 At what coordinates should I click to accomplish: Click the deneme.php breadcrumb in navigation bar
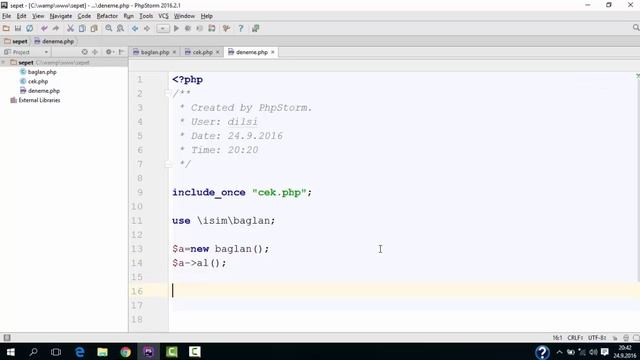click(54, 41)
